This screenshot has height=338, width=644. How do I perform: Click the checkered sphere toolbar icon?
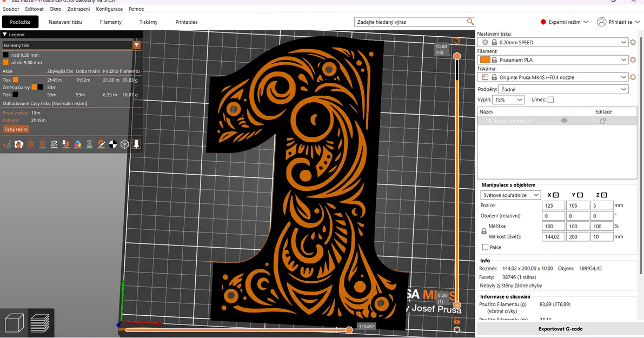[x=112, y=144]
